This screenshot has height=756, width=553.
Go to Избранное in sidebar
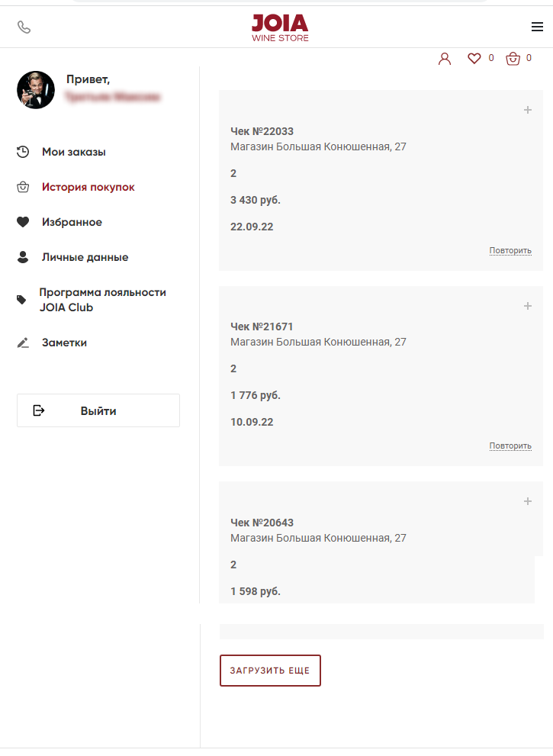coord(72,222)
